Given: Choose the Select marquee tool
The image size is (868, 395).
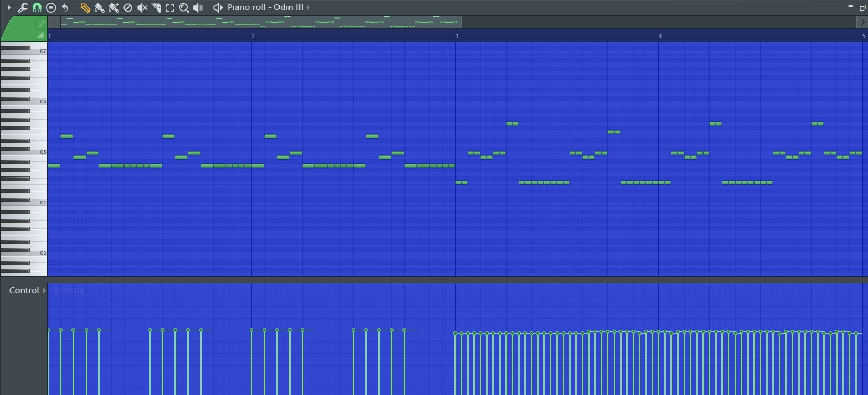Looking at the screenshot, I should pyautogui.click(x=170, y=7).
